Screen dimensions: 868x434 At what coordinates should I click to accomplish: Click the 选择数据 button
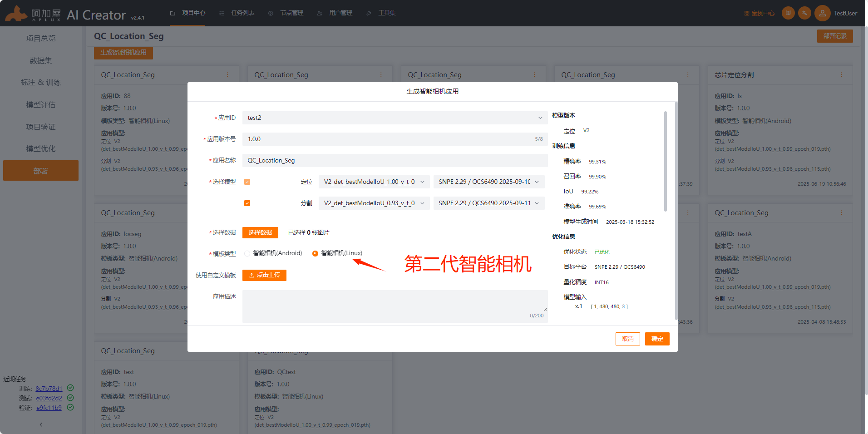(260, 232)
